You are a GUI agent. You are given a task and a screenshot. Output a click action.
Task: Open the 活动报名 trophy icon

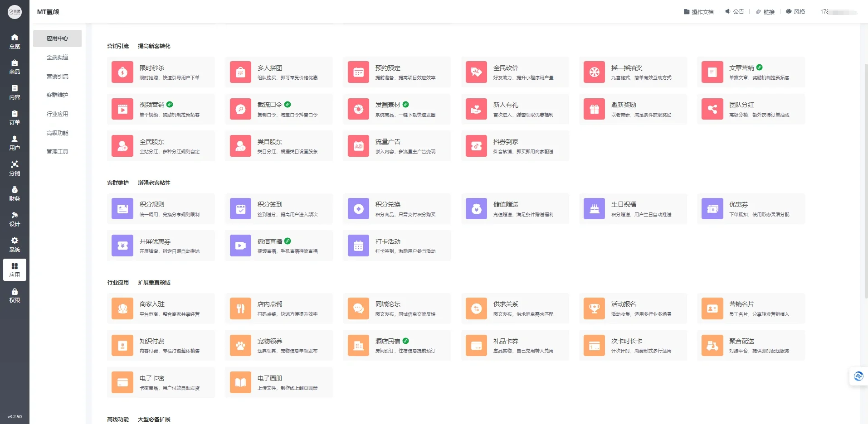tap(594, 308)
